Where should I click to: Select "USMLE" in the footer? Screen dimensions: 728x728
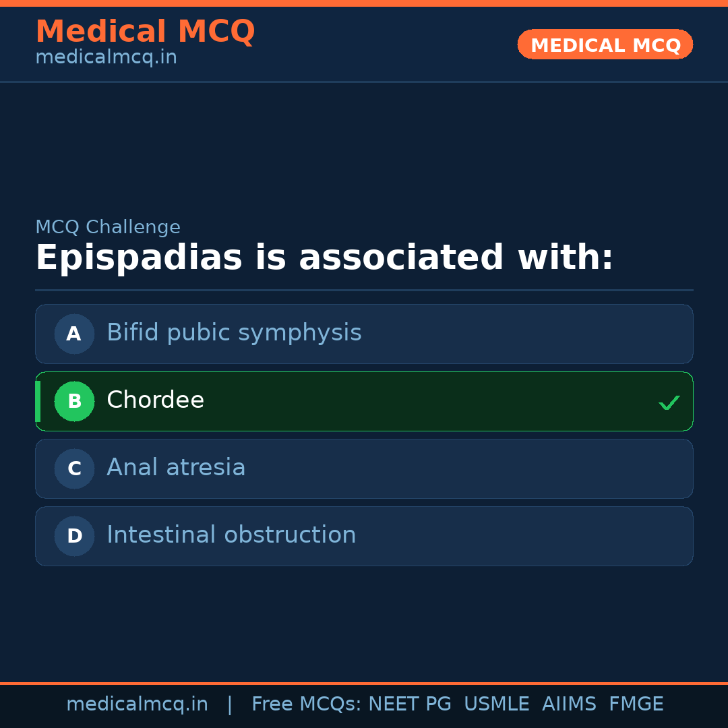click(496, 704)
